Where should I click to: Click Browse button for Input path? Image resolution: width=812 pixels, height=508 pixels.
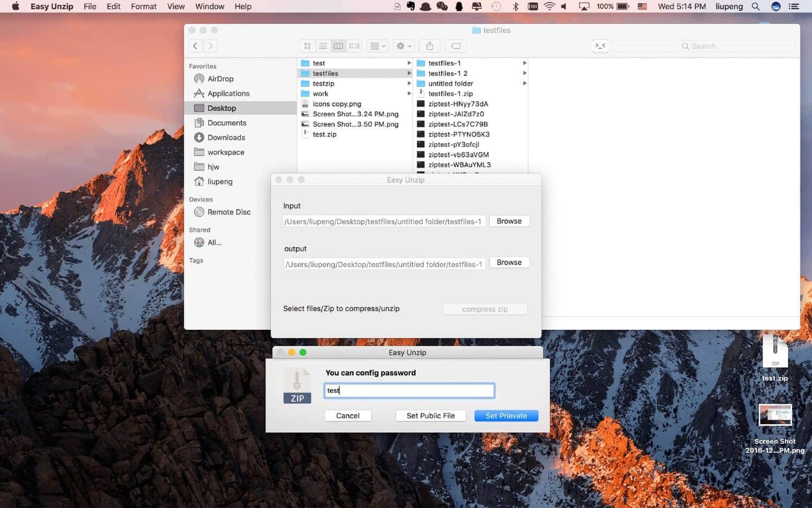tap(509, 221)
